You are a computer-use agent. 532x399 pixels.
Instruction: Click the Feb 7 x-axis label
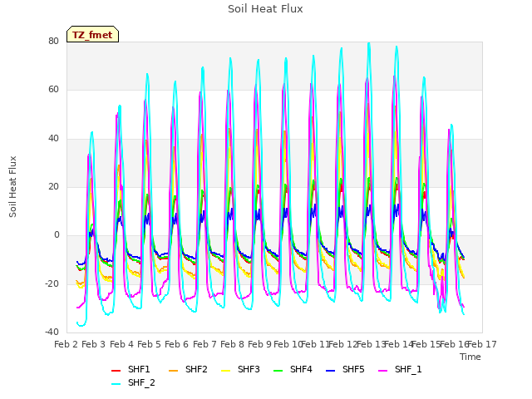[204, 344]
